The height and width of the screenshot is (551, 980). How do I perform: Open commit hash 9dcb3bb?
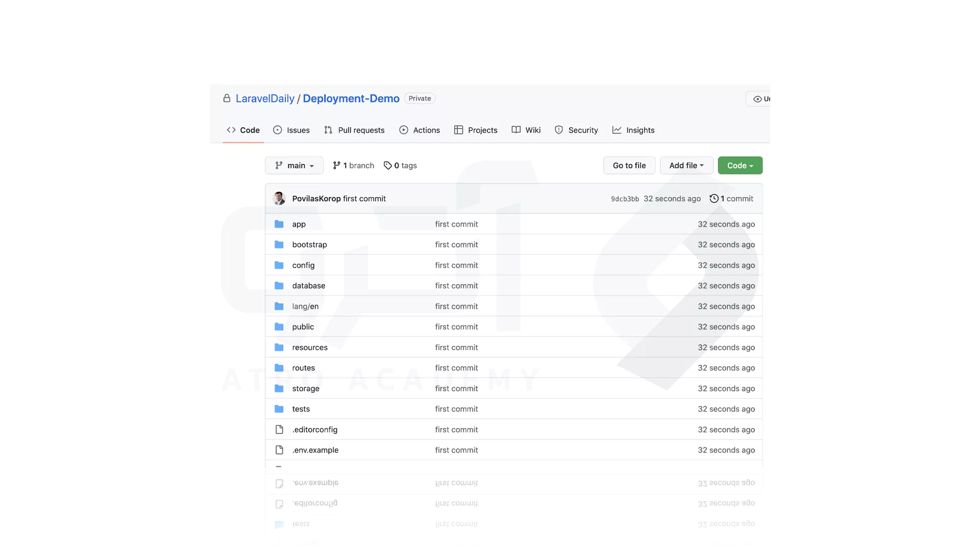[625, 199]
